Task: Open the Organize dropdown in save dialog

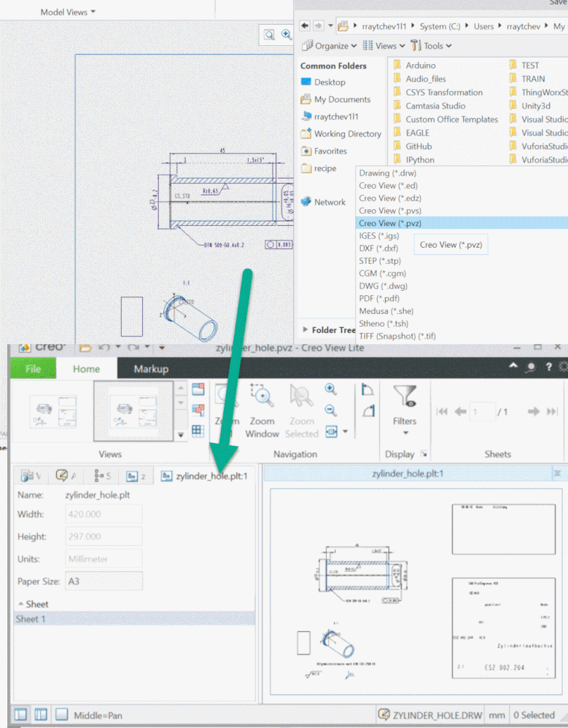Action: [330, 45]
